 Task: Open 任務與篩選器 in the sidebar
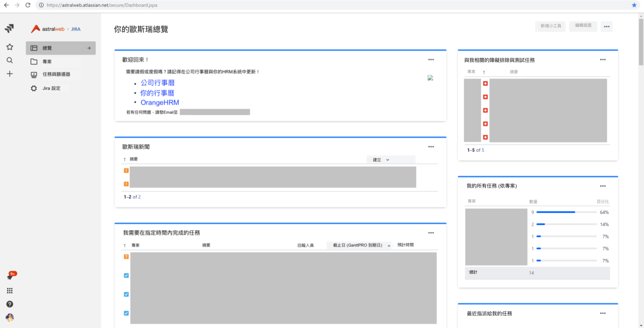tap(56, 74)
